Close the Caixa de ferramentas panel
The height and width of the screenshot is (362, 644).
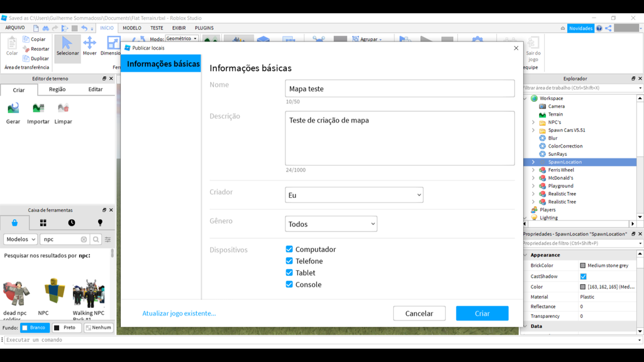[111, 210]
